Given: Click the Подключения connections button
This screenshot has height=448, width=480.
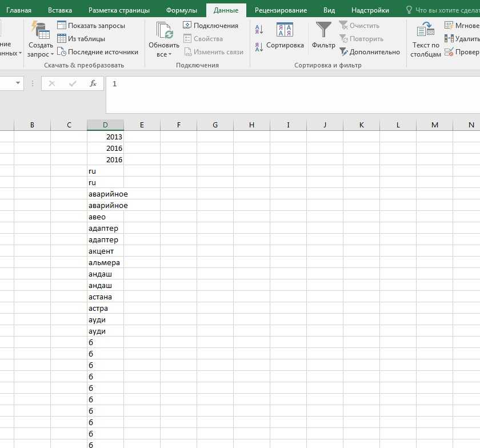Looking at the screenshot, I should (210, 26).
